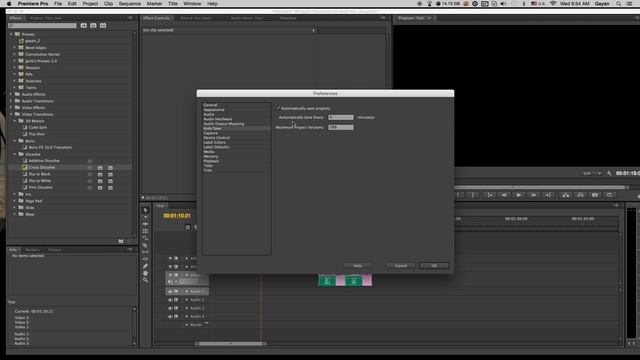Open the Window menu
Screen dimensions: 640x360
192,4
